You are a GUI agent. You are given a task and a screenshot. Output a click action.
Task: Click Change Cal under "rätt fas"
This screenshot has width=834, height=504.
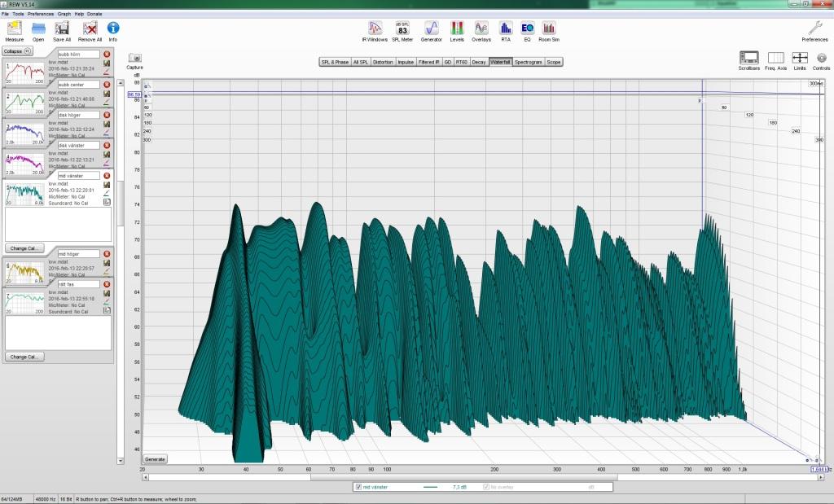coord(25,357)
